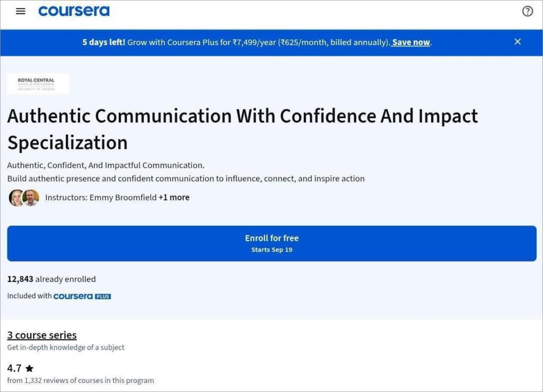This screenshot has height=392, width=543.
Task: Click 'Get in-depth knowledge of a subject' text
Action: (x=66, y=348)
